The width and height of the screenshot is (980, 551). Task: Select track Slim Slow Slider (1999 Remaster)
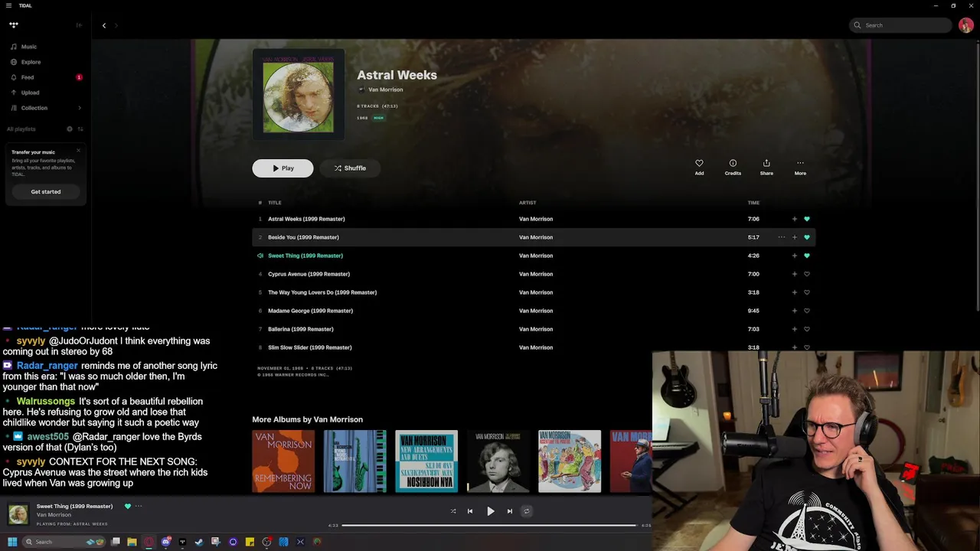point(309,347)
